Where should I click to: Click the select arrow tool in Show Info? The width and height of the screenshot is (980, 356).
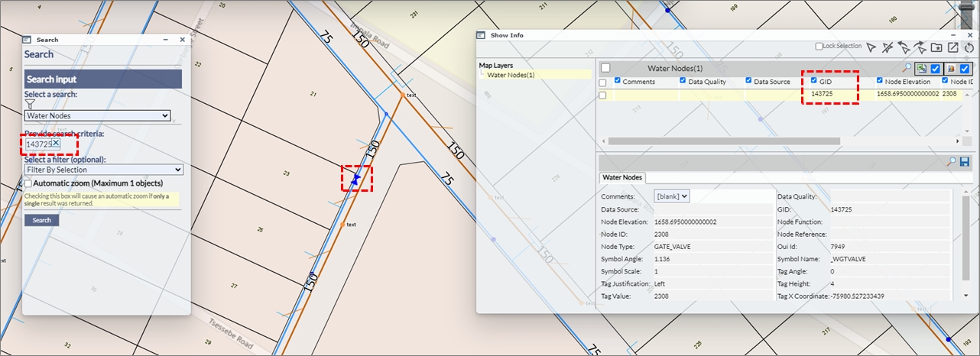[x=871, y=47]
